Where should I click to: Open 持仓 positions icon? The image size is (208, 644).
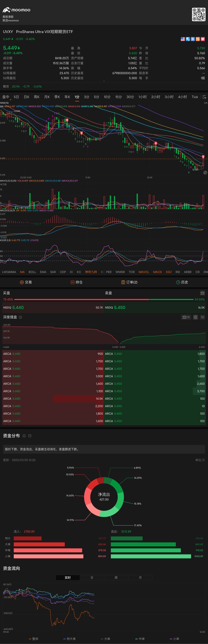pos(72,282)
